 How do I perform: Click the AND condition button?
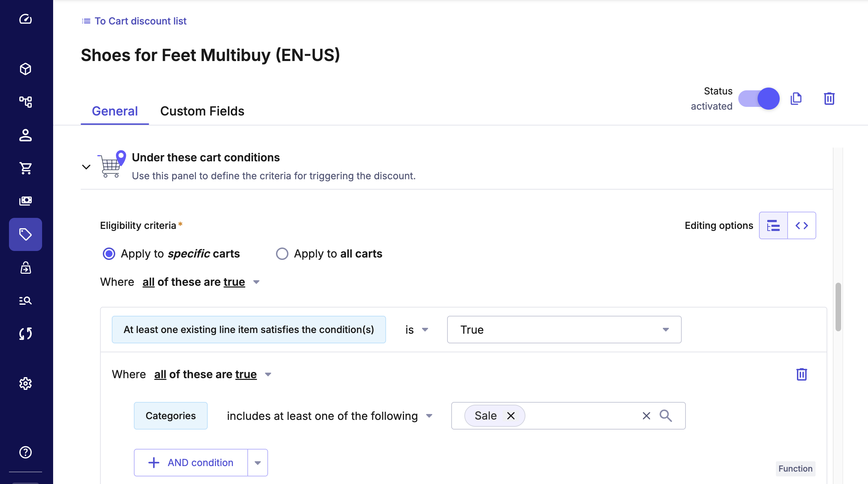coord(191,463)
